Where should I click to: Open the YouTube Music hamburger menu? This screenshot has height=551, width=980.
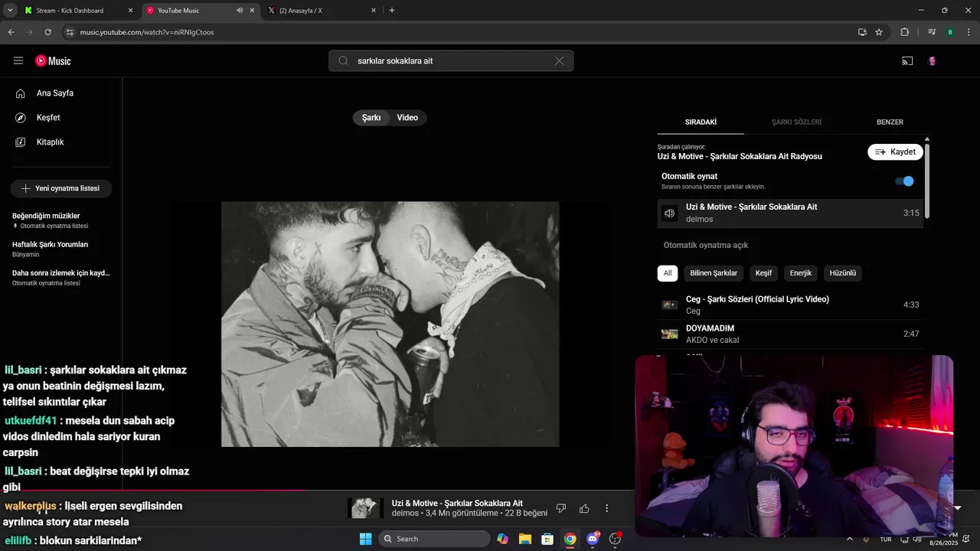click(x=18, y=60)
